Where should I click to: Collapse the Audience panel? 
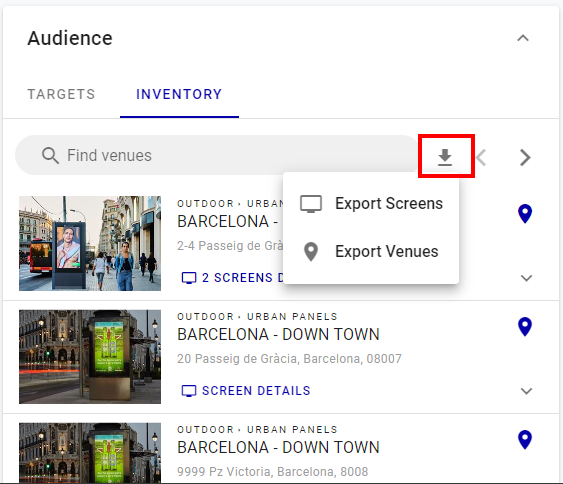(523, 38)
